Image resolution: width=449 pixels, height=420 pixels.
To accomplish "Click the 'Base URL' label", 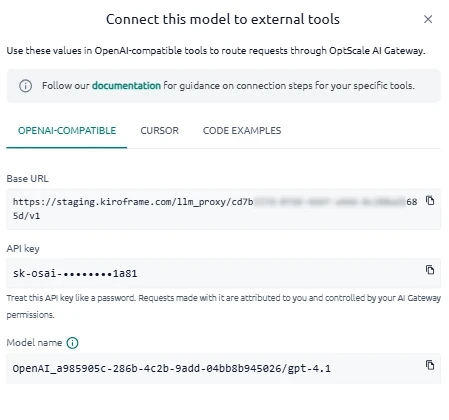I will coord(27,179).
